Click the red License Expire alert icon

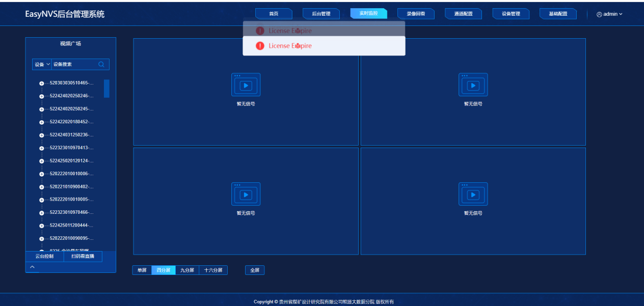260,46
